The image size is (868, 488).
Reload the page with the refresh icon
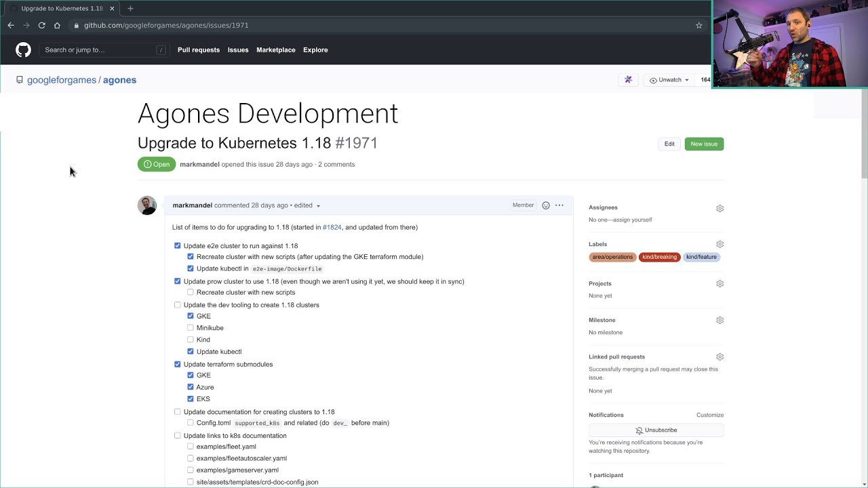pyautogui.click(x=41, y=25)
